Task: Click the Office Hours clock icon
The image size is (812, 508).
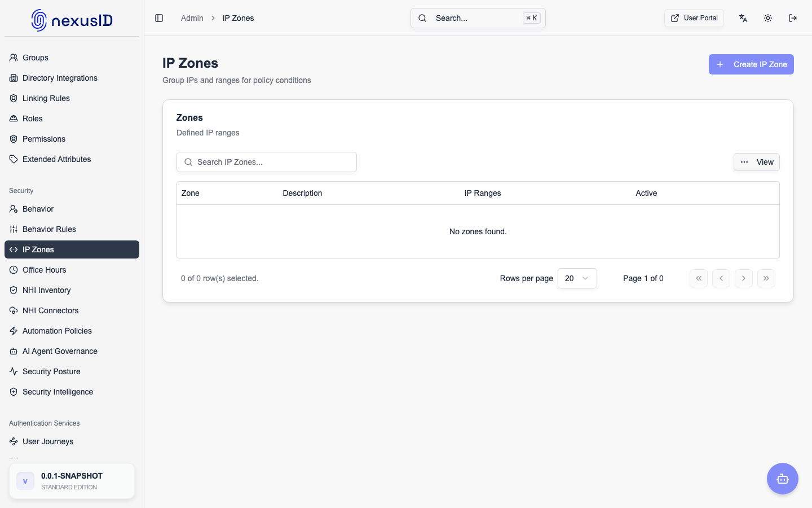Action: 14,270
